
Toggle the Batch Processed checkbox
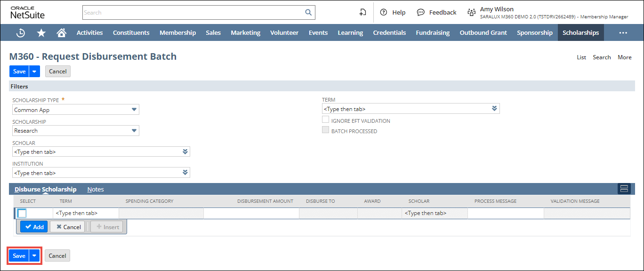pos(325,130)
